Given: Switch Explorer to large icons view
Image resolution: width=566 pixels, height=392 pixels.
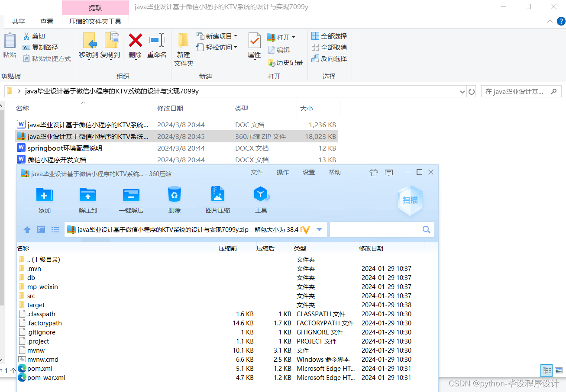Looking at the screenshot, I should pyautogui.click(x=559, y=371).
